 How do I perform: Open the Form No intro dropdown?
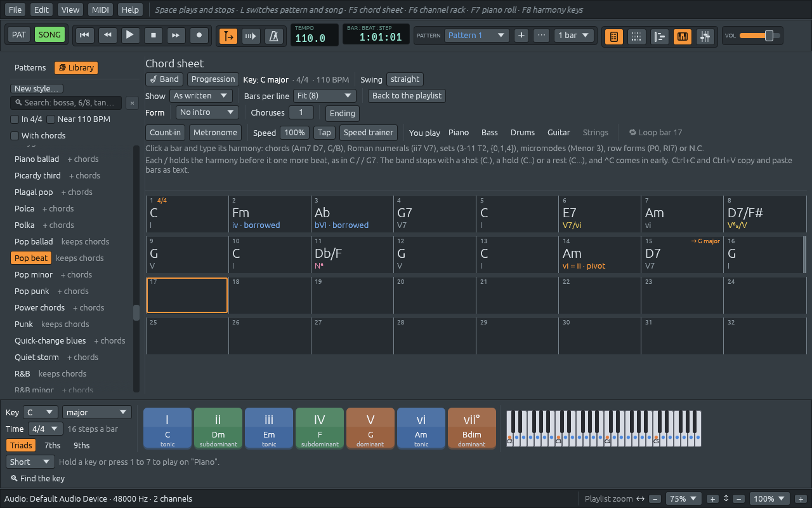pyautogui.click(x=207, y=112)
